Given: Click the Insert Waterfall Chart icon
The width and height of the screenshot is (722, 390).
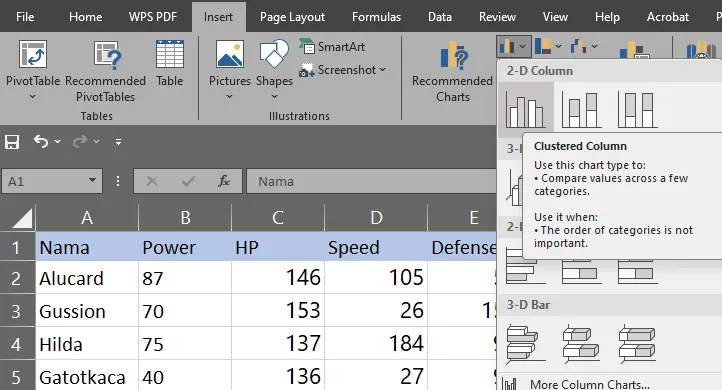Looking at the screenshot, I should [x=579, y=46].
